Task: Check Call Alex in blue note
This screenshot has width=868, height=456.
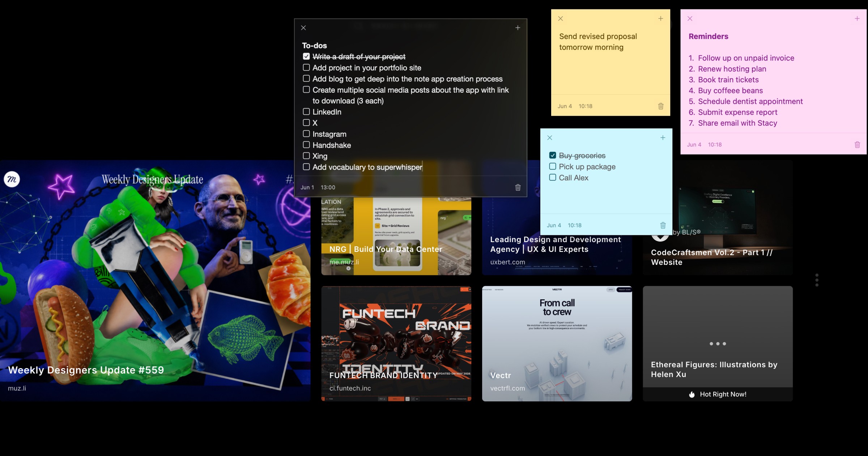Action: [553, 177]
